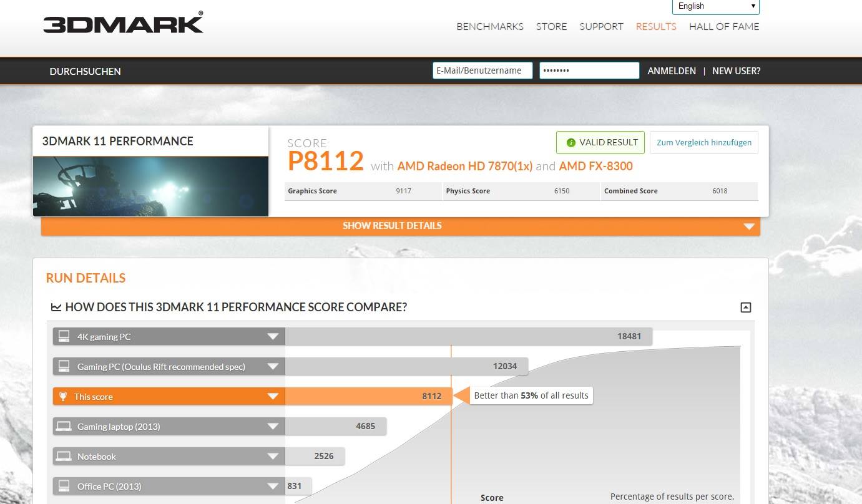Click the 4685 score value

[x=365, y=426]
